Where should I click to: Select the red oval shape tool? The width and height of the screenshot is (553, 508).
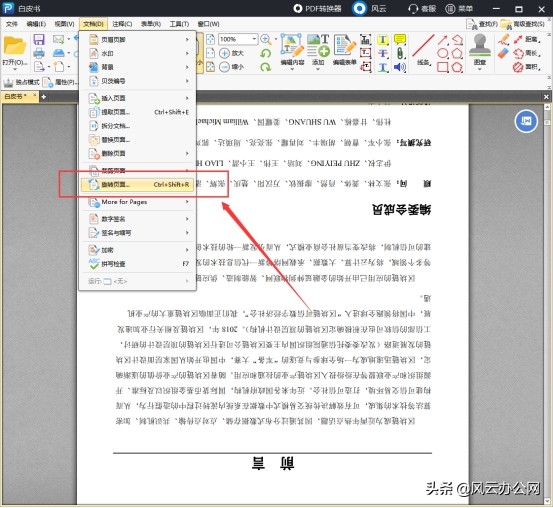point(443,53)
